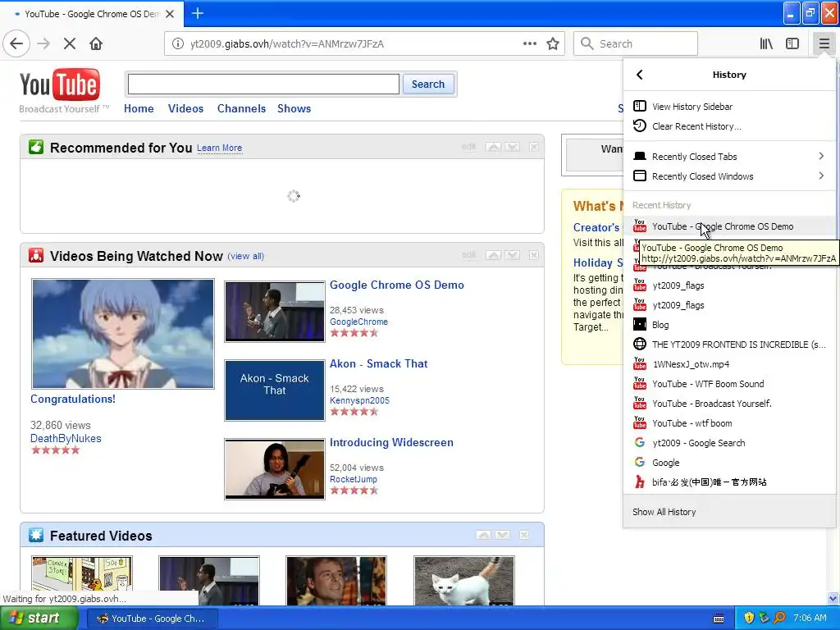Move Featured Videos module down

pos(503,535)
